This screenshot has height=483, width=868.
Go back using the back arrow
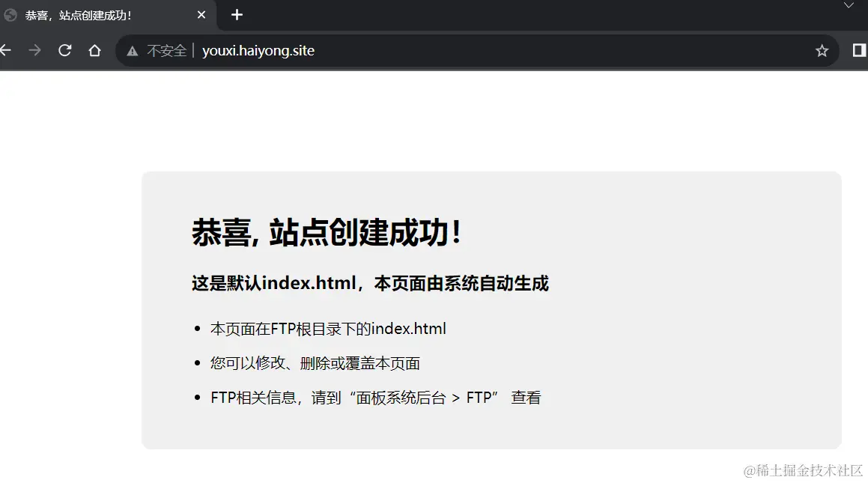tap(5, 50)
